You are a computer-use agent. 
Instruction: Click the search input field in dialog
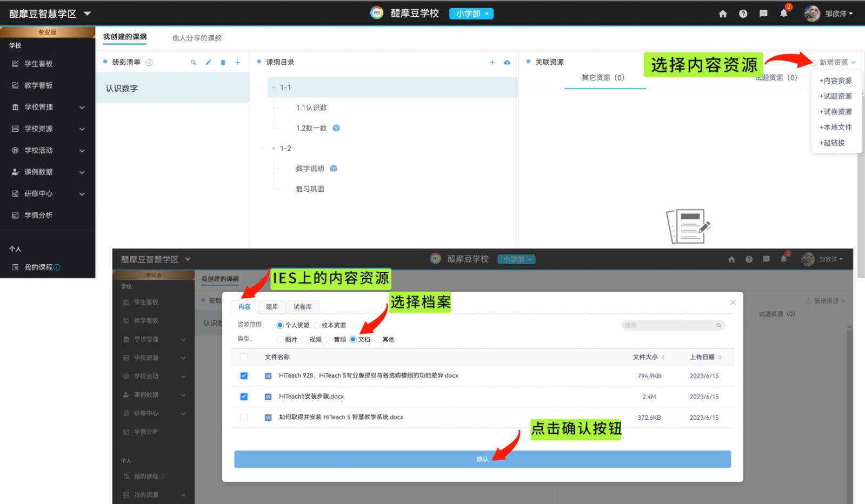(669, 325)
